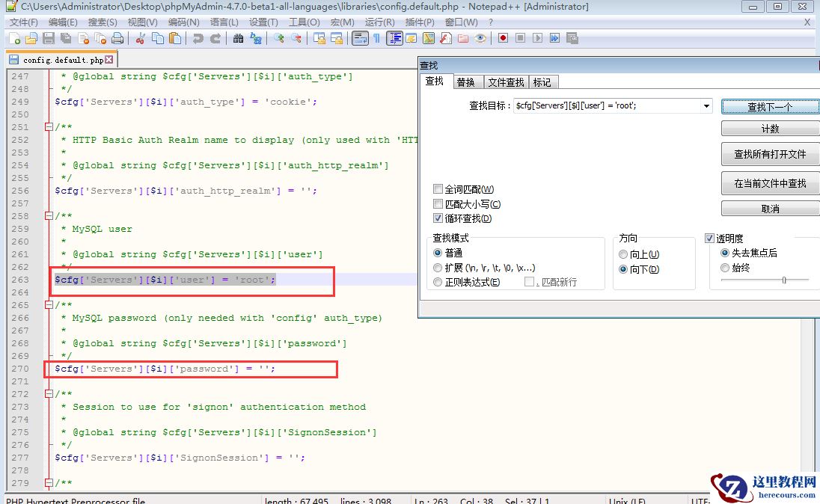
Task: Click the Cut scissors icon
Action: [140, 38]
